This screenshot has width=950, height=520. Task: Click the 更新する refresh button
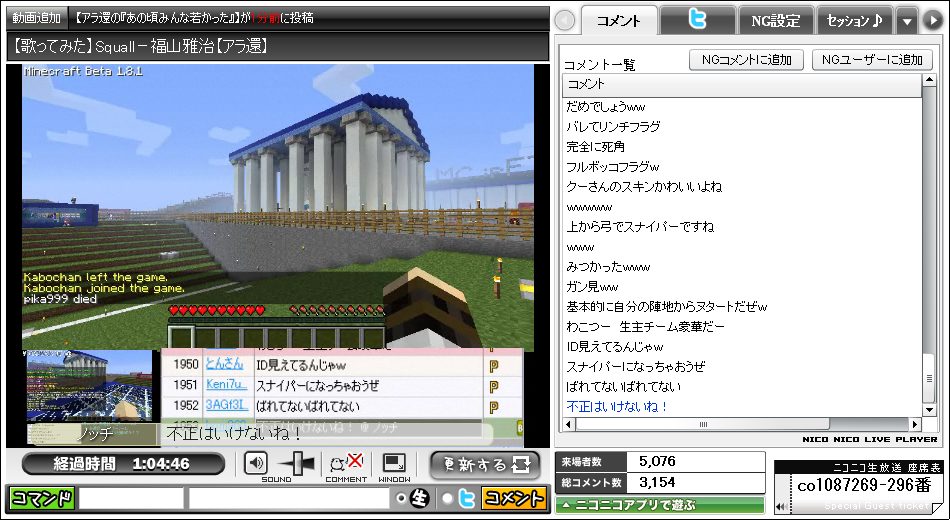click(x=485, y=465)
